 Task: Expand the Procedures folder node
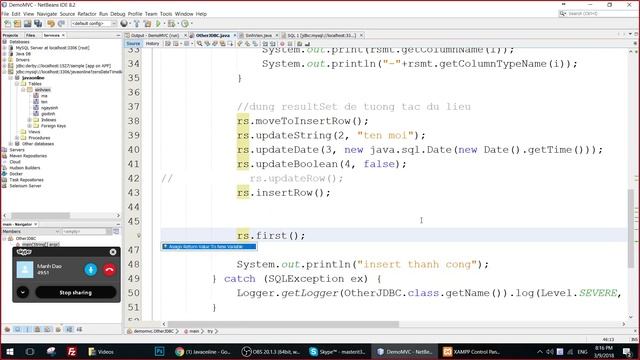[17, 138]
